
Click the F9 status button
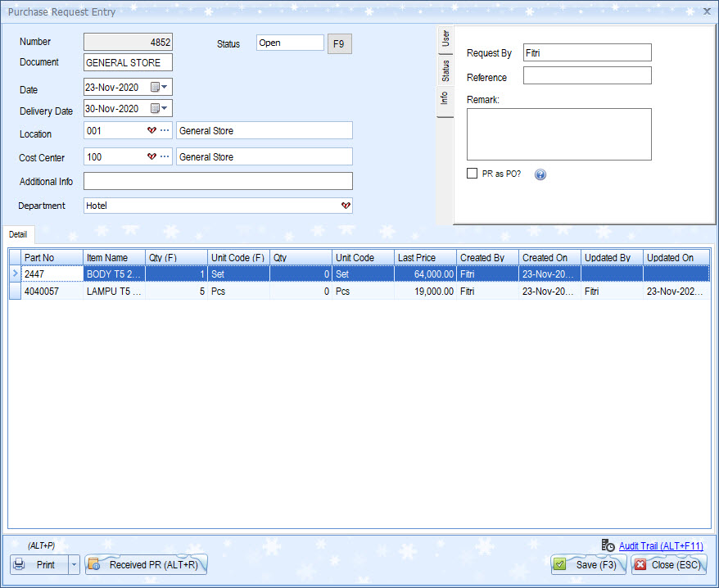click(339, 44)
